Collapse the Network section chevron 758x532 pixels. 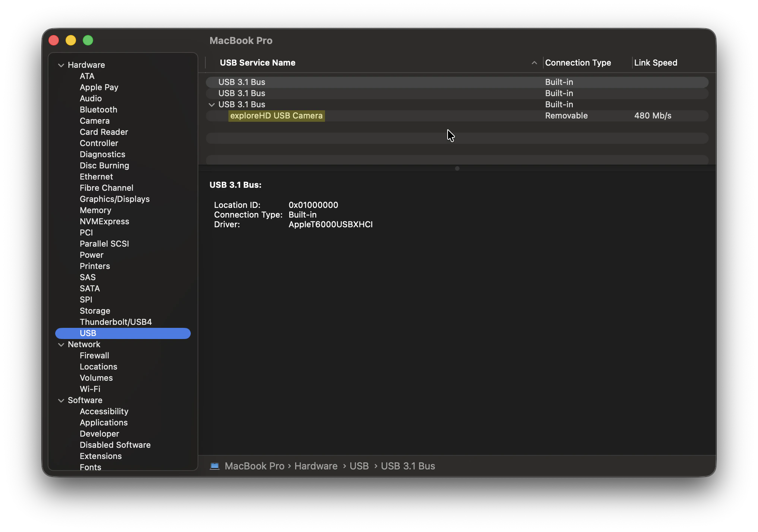tap(61, 345)
